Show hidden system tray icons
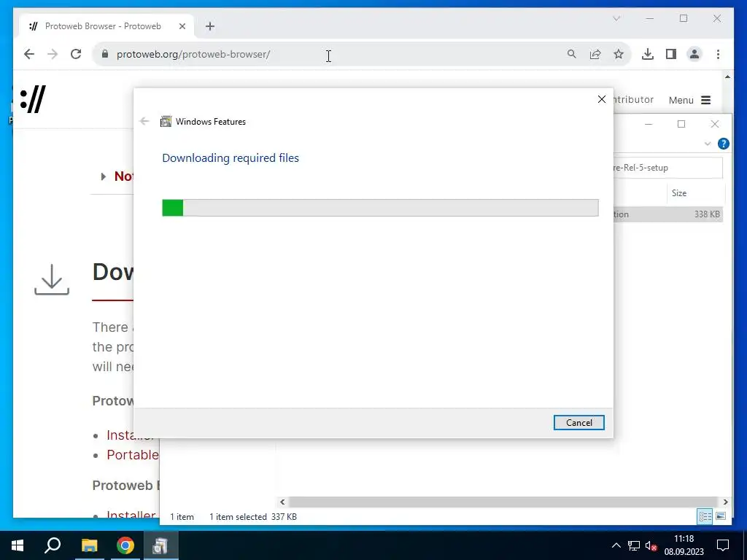 [x=616, y=545]
